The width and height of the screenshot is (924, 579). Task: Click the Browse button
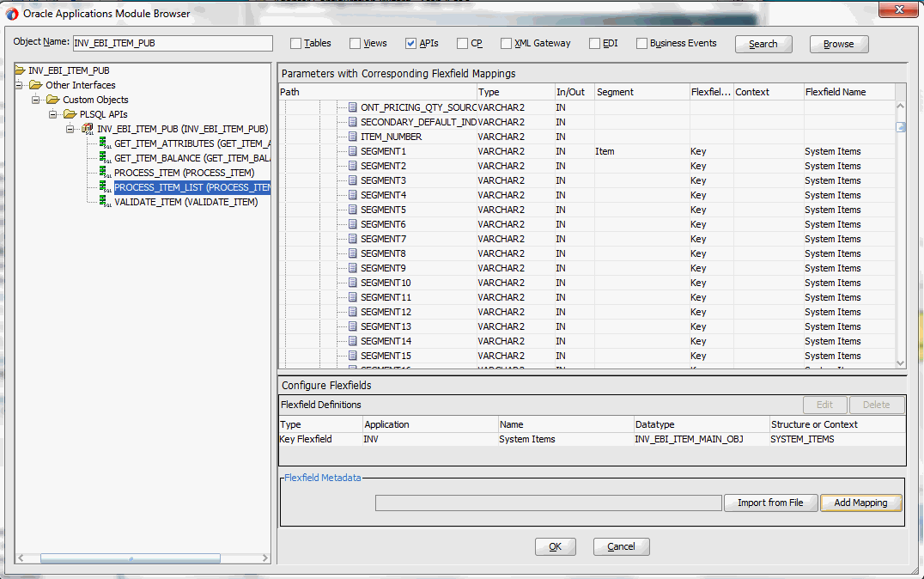838,44
